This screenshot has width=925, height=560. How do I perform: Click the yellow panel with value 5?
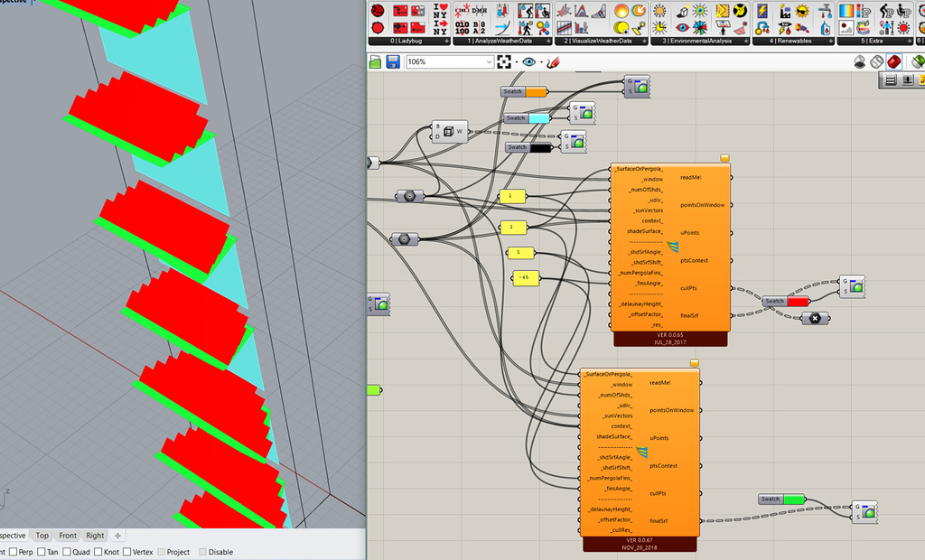[x=519, y=253]
